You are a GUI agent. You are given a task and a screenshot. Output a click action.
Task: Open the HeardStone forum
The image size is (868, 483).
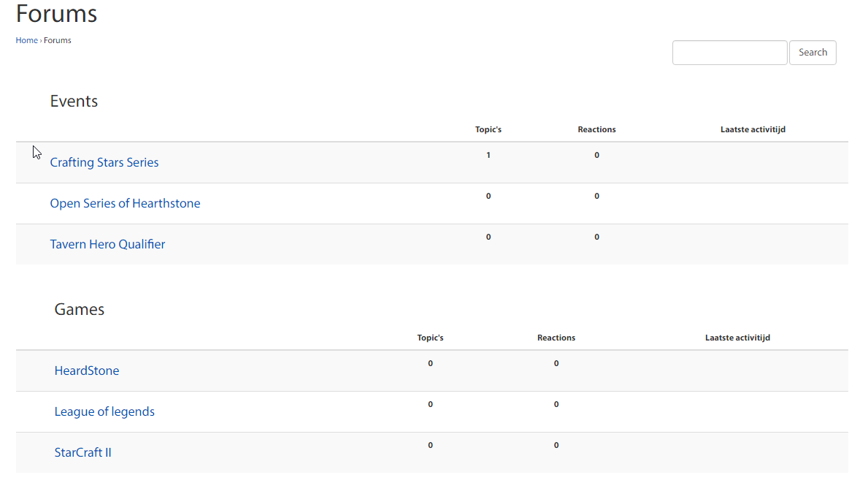tap(87, 370)
